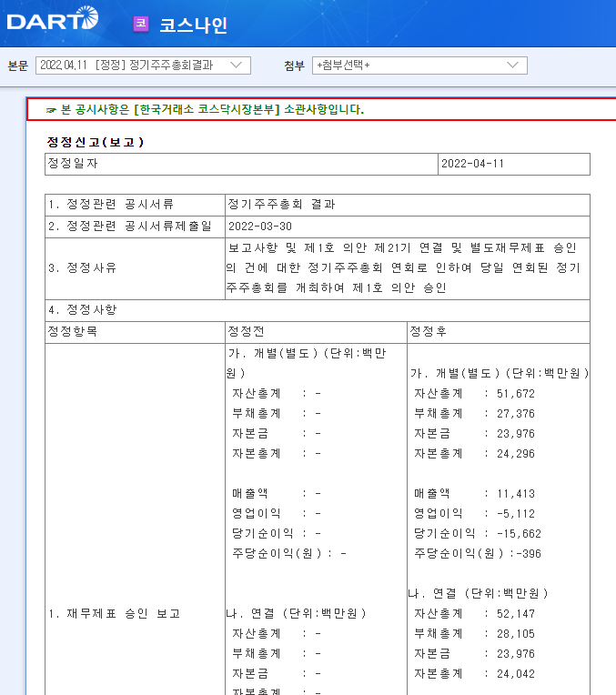
Task: Select 주당순이익 value -396
Action: click(528, 554)
